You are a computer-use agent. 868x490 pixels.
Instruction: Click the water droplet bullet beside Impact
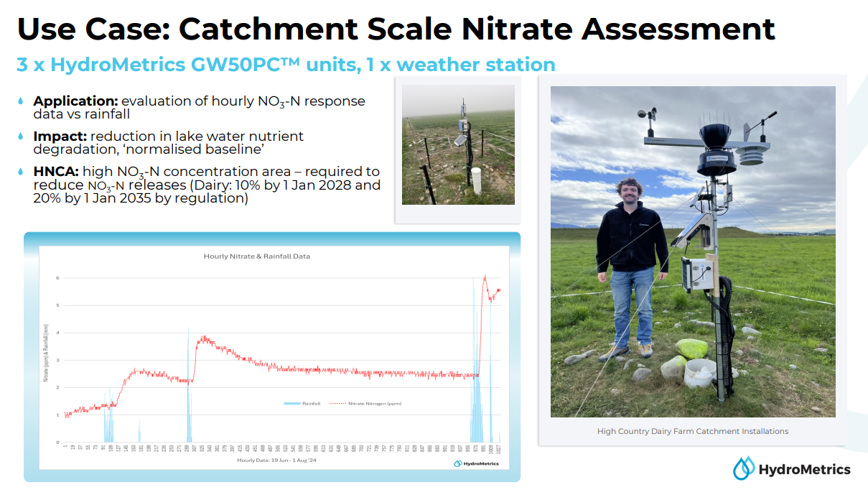(x=20, y=137)
